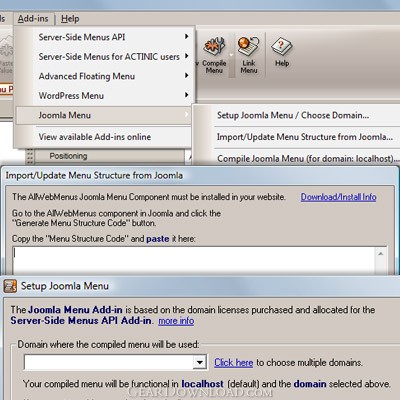Open the Help menu in menu bar
400x400 pixels.
[70, 19]
